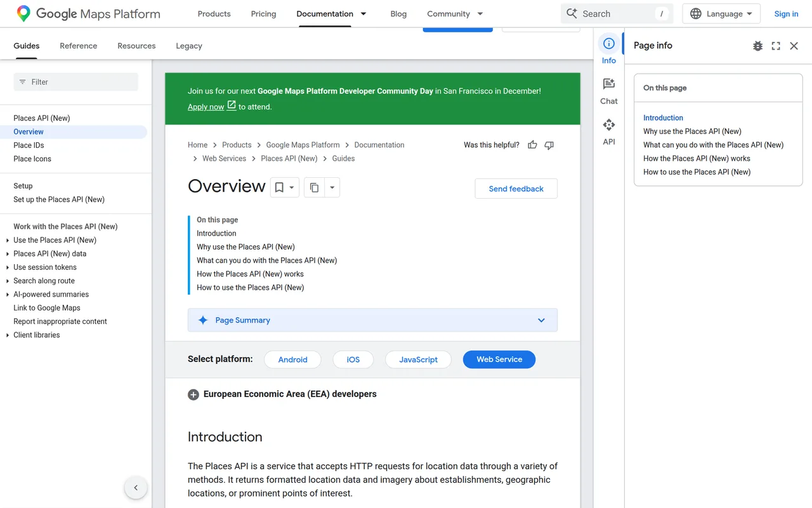Open the Chat side panel
This screenshot has width=812, height=508.
(609, 91)
